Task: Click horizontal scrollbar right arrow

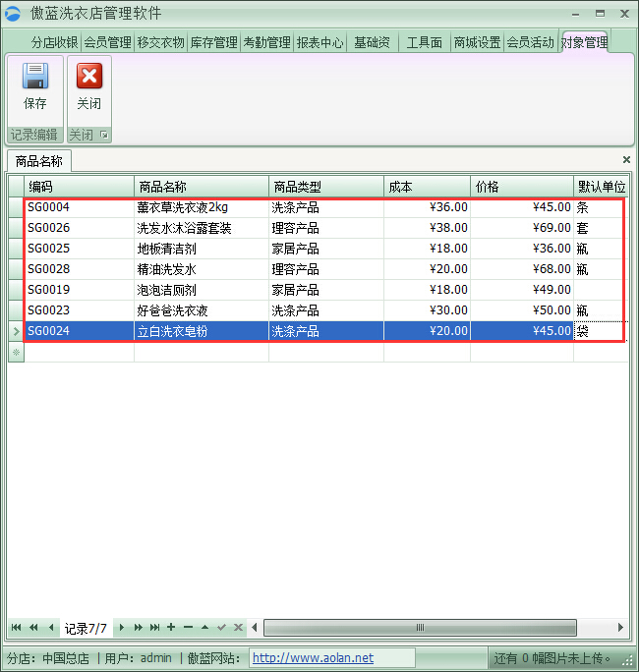Action: (x=620, y=628)
